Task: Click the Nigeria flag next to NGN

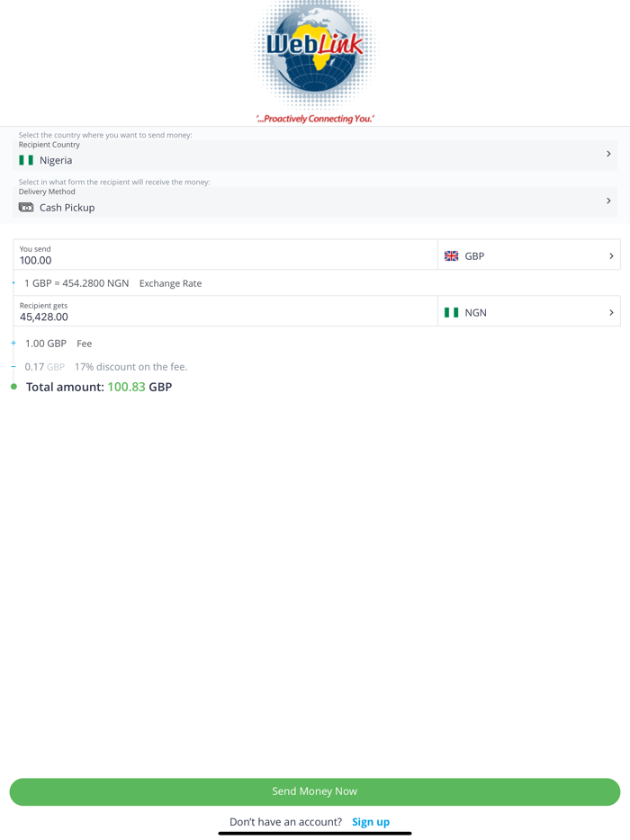Action: tap(451, 312)
